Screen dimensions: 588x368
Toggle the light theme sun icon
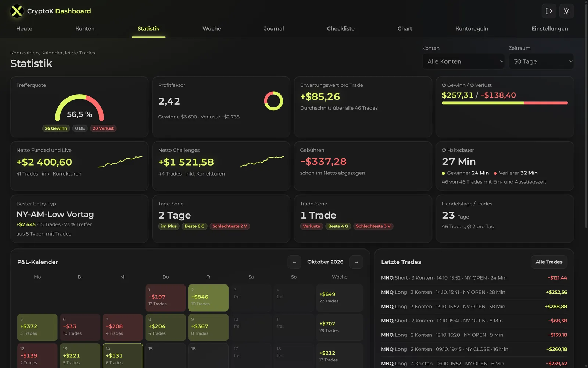pos(567,11)
